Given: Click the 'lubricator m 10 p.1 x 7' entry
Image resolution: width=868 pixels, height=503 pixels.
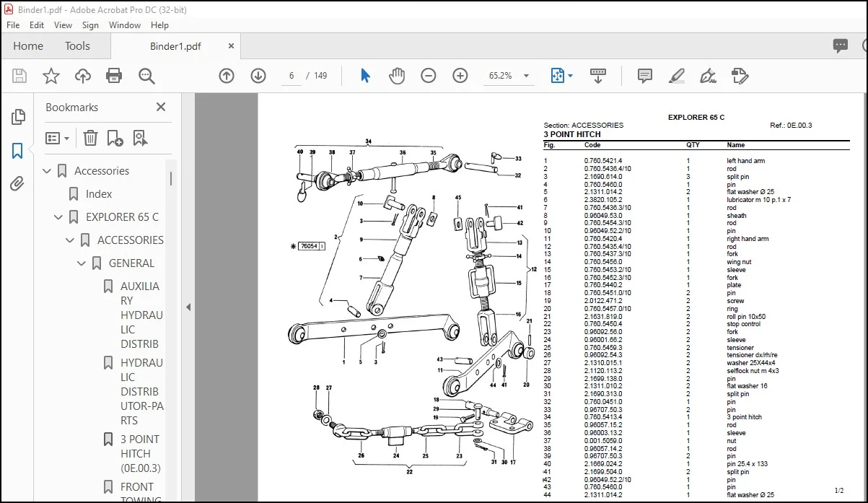Looking at the screenshot, I should coord(758,200).
